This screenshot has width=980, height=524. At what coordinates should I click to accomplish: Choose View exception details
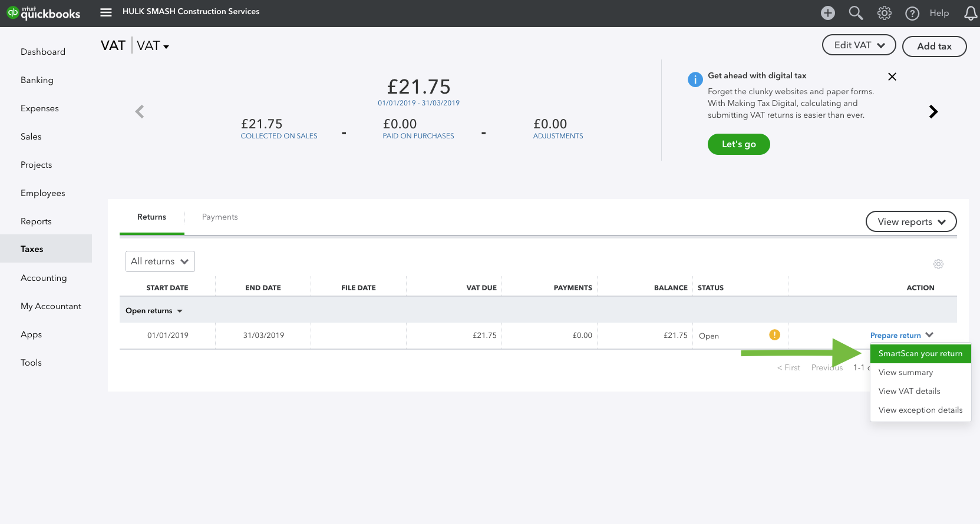[920, 410]
